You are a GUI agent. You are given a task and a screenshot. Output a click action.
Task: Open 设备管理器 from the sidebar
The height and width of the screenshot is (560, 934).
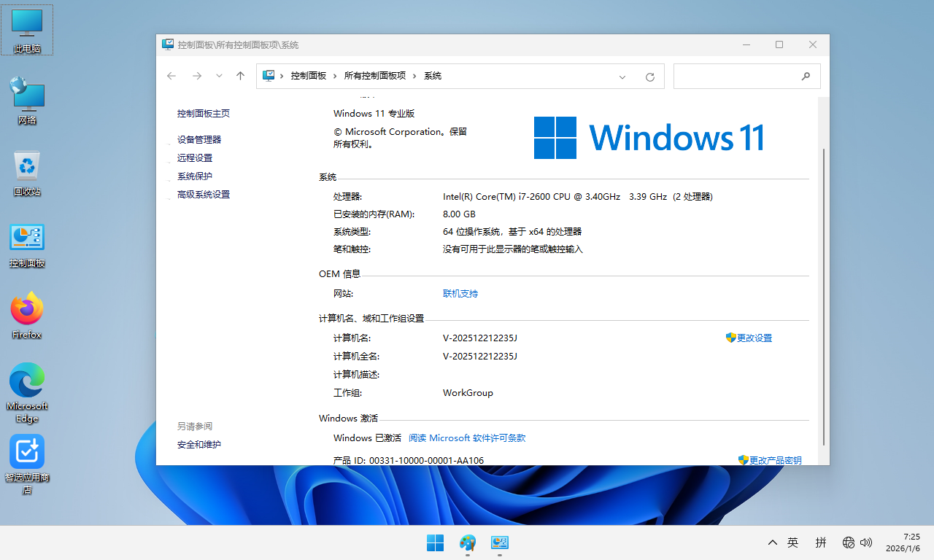[199, 139]
